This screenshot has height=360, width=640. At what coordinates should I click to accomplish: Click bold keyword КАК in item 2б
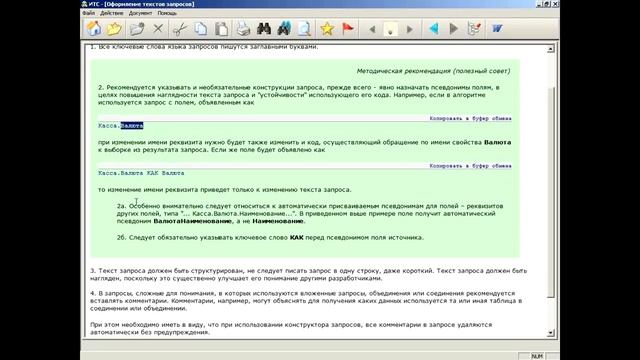tap(297, 238)
